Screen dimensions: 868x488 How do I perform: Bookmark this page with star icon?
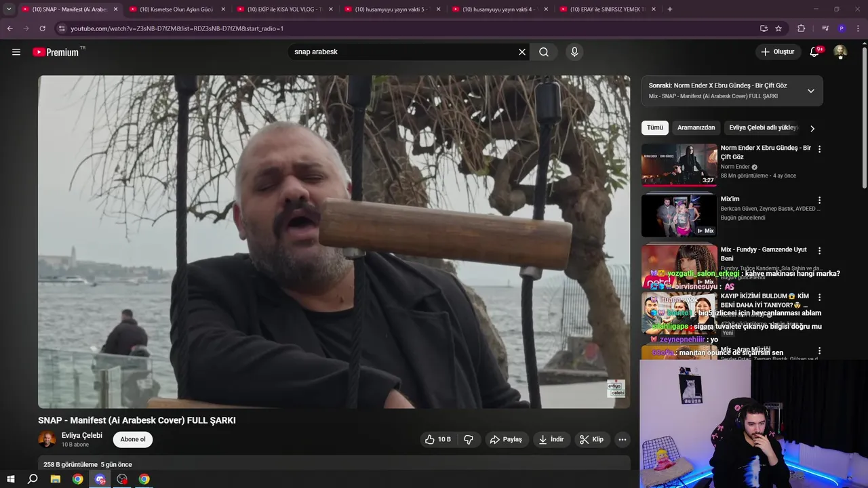[x=778, y=28]
